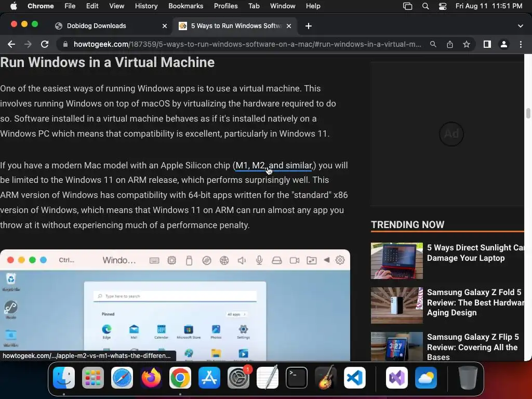This screenshot has width=532, height=399.
Task: Expand the tab search chevron
Action: (521, 26)
